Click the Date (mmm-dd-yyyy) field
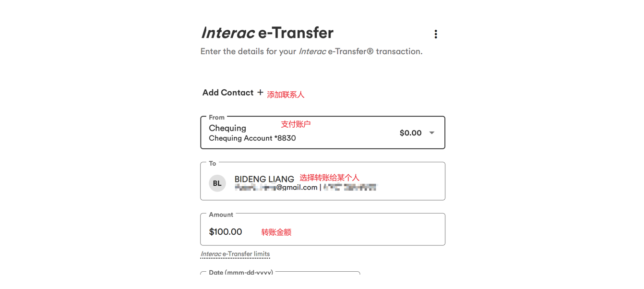The width and height of the screenshot is (644, 289). [x=280, y=272]
